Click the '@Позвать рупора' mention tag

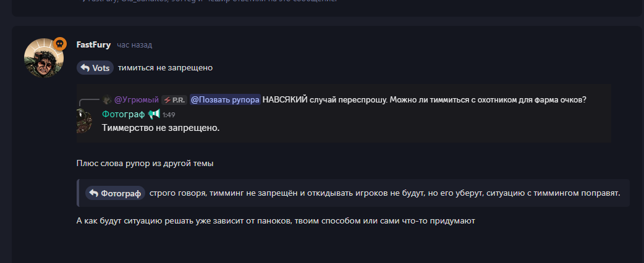pyautogui.click(x=225, y=100)
